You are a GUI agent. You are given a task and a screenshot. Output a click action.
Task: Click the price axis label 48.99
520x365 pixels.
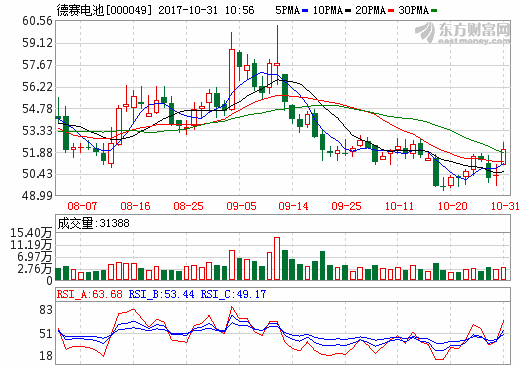37,196
